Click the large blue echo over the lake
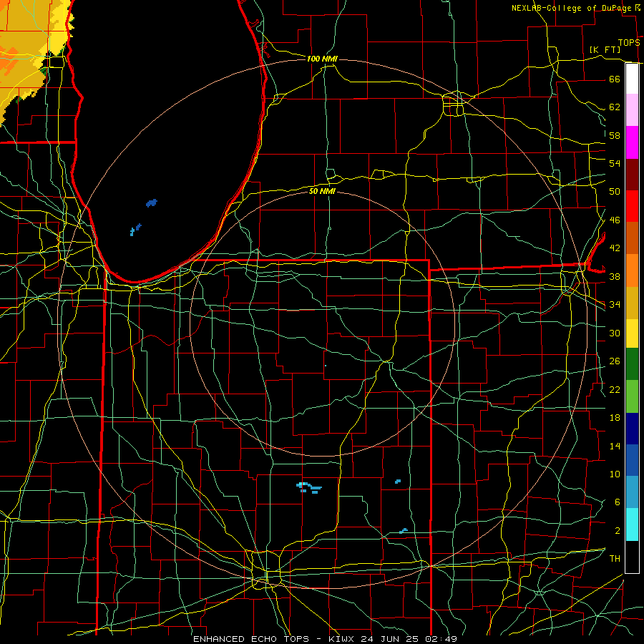This screenshot has width=644, height=644. click(x=152, y=203)
